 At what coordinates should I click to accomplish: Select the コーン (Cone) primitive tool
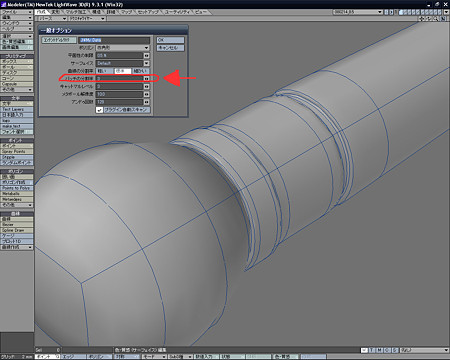tap(17, 78)
